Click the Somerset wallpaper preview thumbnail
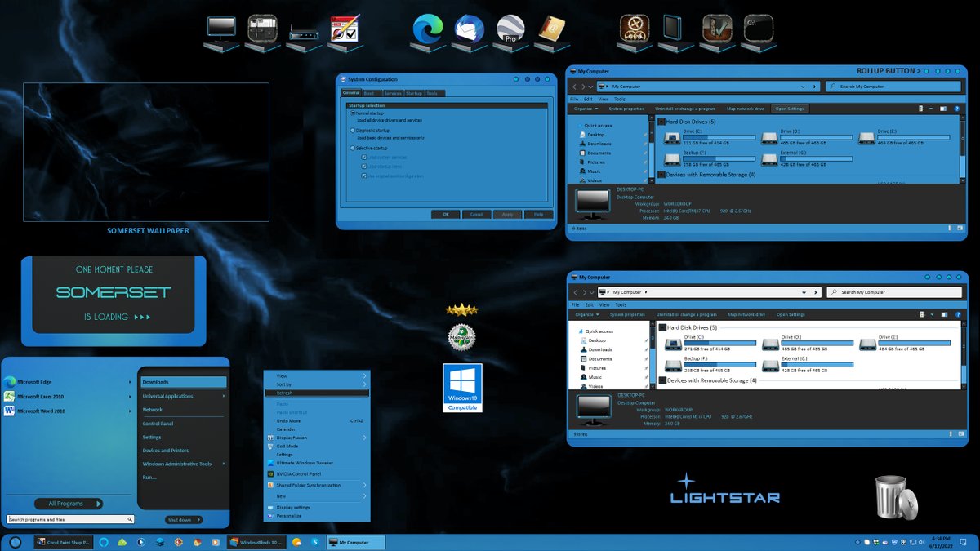 click(146, 152)
